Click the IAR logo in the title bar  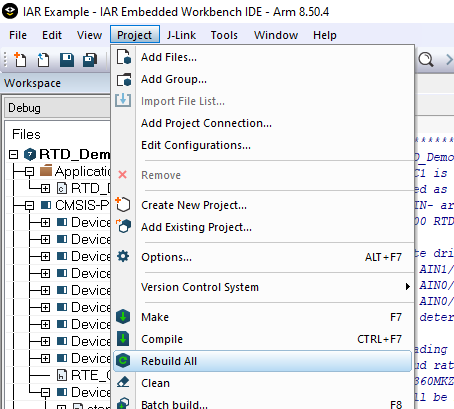coord(10,11)
